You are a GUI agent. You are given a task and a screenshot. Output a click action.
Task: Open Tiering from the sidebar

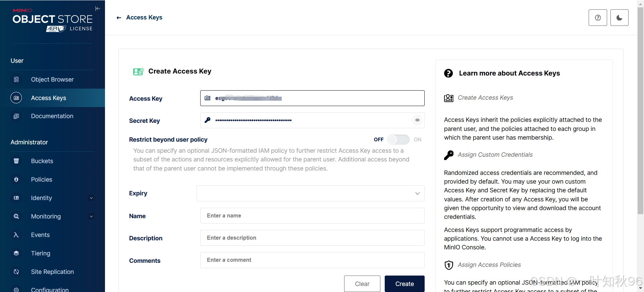(x=52, y=253)
